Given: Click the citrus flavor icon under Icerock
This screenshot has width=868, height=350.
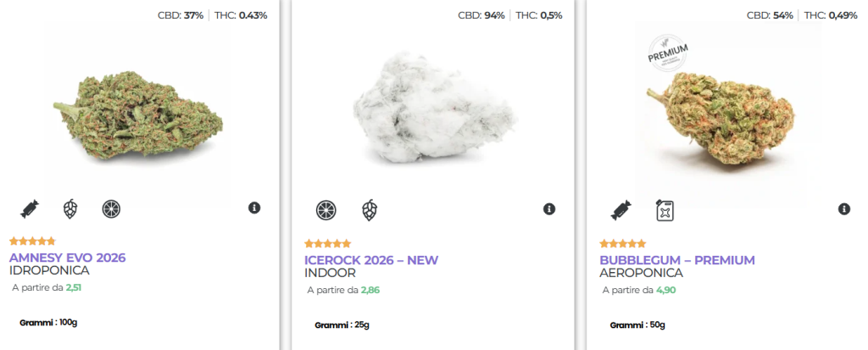Looking at the screenshot, I should point(325,209).
